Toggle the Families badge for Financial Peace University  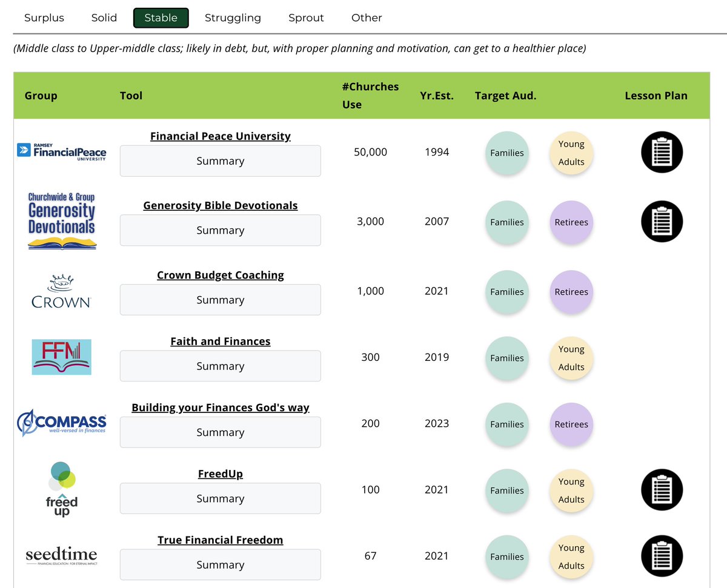(506, 153)
